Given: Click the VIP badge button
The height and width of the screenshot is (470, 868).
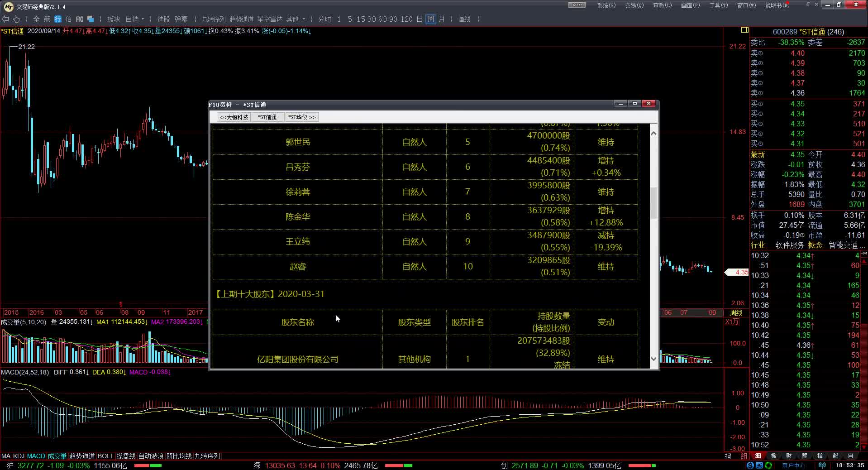Looking at the screenshot, I should pyautogui.click(x=577, y=5).
